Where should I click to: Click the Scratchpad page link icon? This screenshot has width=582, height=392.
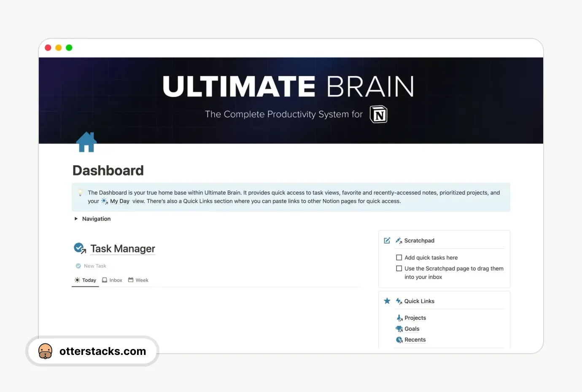pyautogui.click(x=399, y=241)
